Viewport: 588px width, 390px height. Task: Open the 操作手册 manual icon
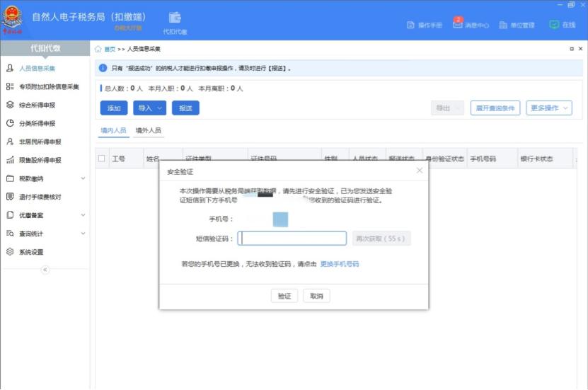coord(411,25)
